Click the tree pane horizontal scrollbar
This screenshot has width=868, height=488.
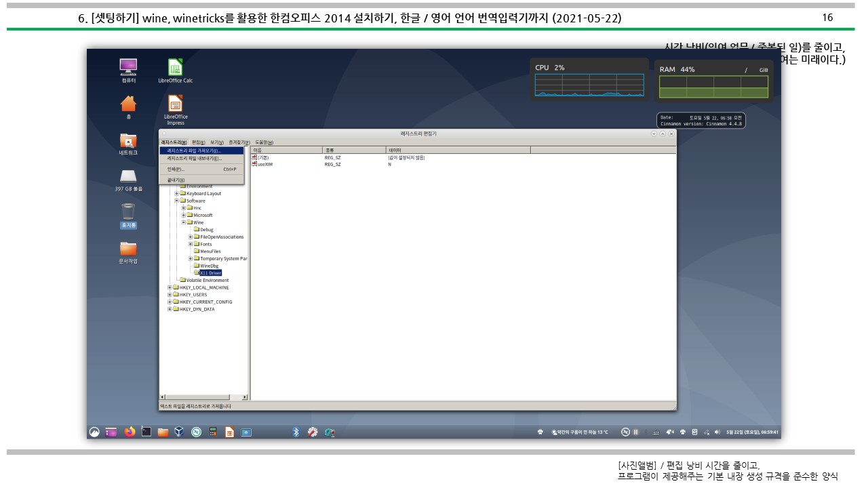point(203,397)
